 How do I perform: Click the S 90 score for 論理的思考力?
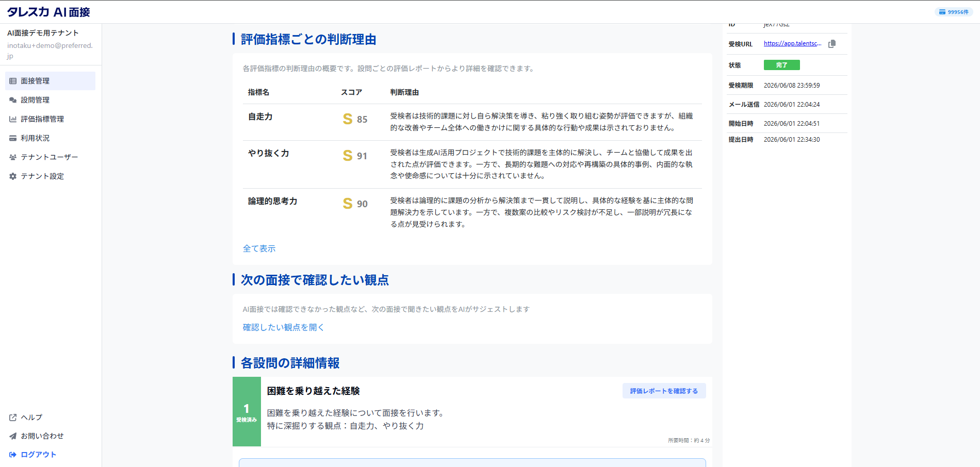[355, 204]
